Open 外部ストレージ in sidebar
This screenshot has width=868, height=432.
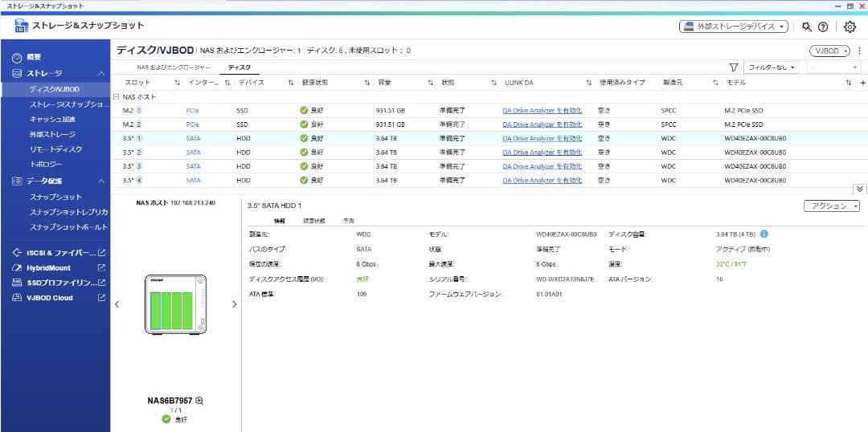pos(52,134)
